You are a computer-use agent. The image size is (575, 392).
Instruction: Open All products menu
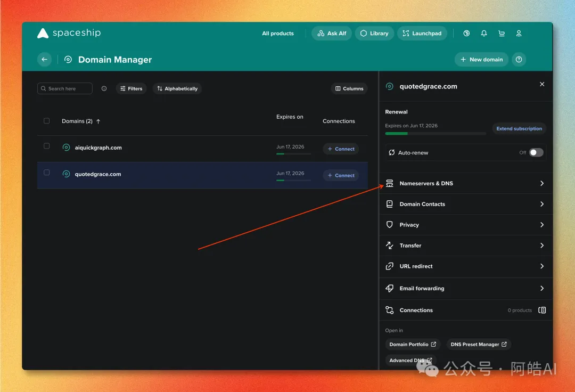pyautogui.click(x=278, y=34)
